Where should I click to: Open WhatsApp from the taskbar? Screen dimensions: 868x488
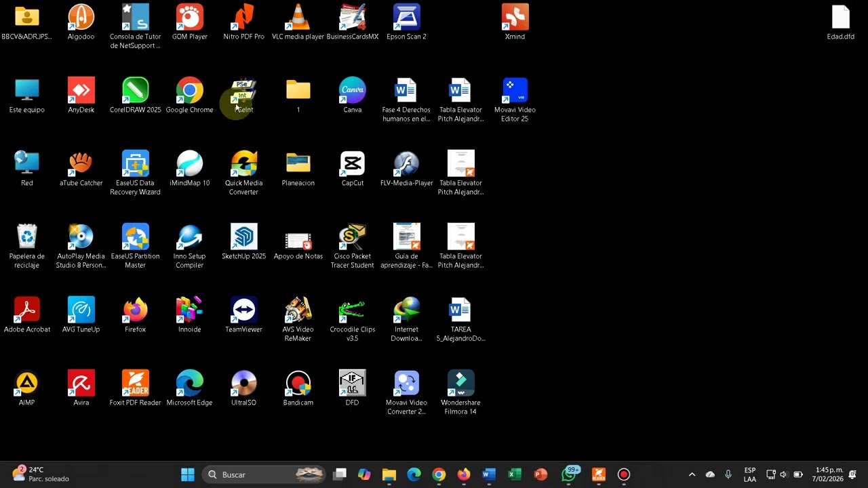[569, 474]
